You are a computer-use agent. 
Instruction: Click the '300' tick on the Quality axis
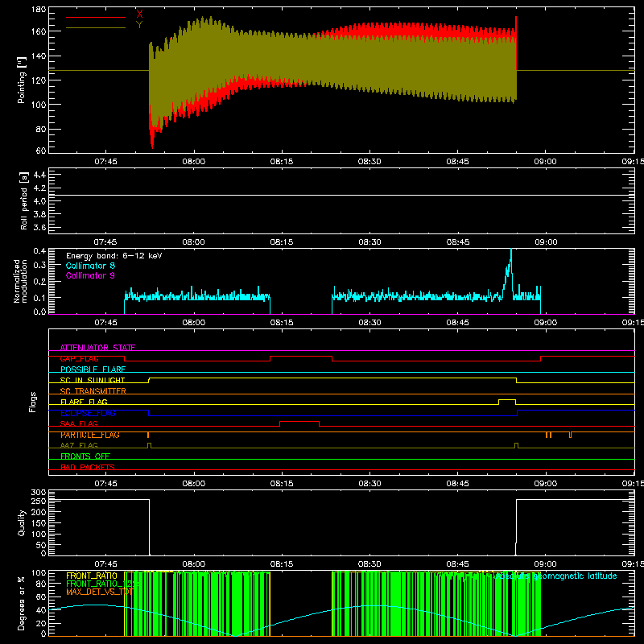point(39,493)
